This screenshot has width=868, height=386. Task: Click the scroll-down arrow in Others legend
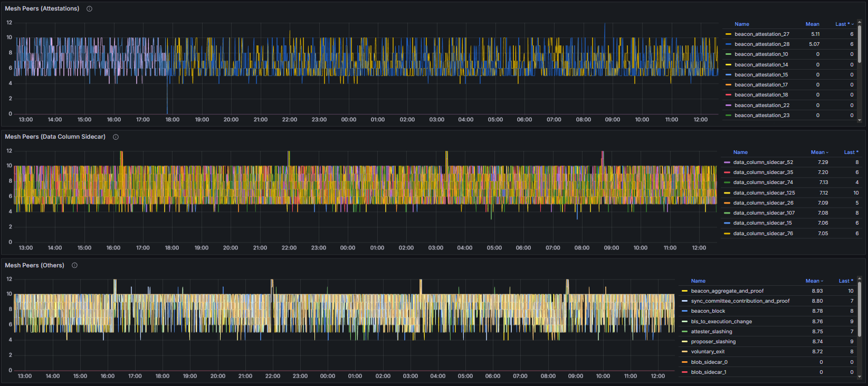pyautogui.click(x=860, y=377)
